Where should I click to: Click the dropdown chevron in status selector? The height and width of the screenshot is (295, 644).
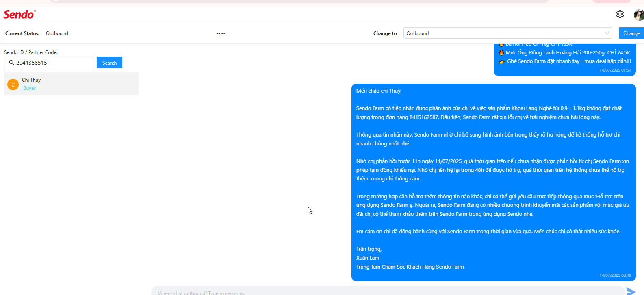pyautogui.click(x=607, y=33)
